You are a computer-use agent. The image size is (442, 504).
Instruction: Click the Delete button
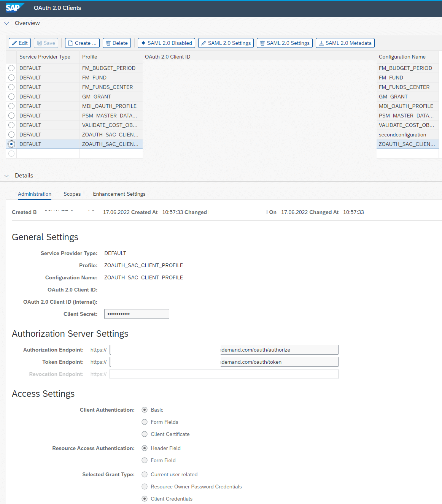tap(117, 43)
